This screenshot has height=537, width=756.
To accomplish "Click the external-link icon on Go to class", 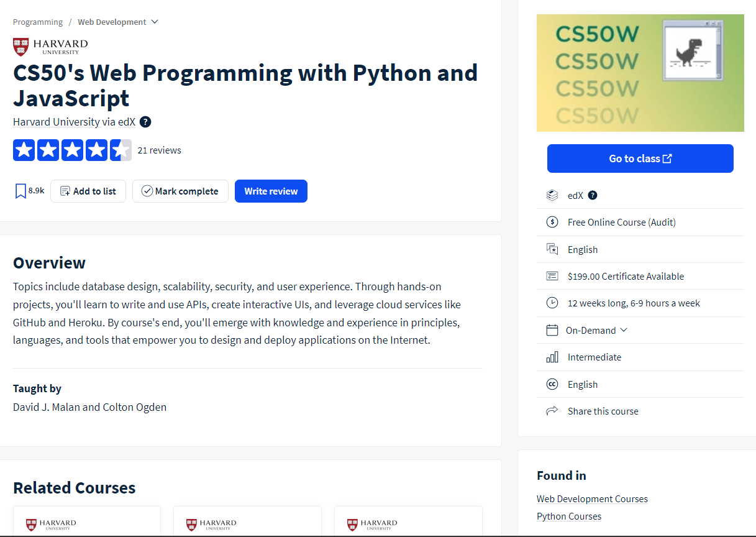I will click(x=667, y=158).
